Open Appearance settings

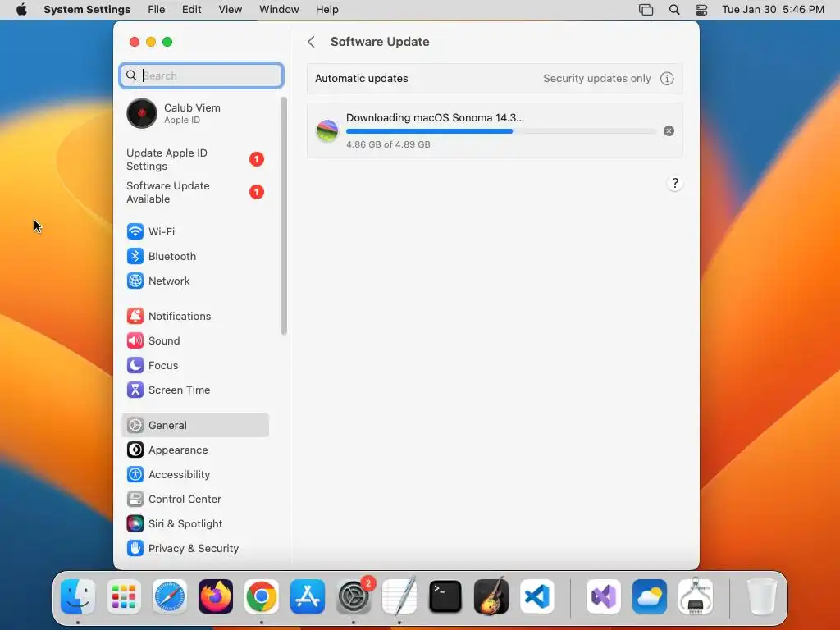[x=195, y=450]
